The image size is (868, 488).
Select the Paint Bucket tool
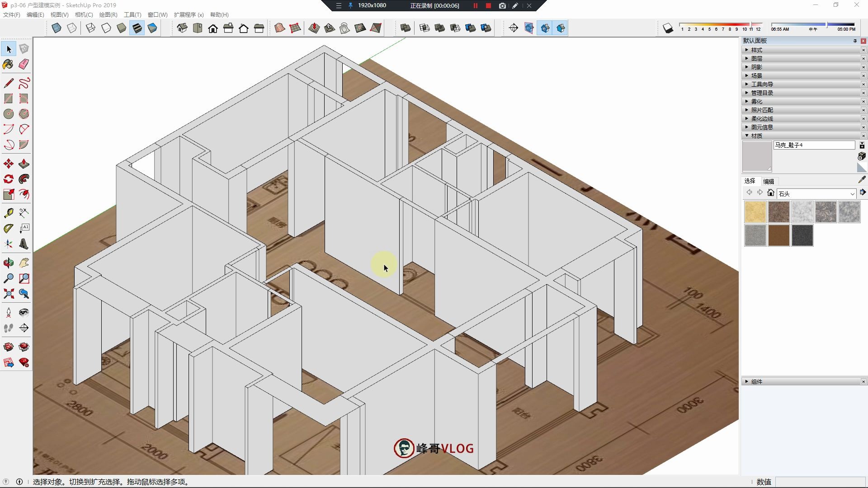coord(8,65)
